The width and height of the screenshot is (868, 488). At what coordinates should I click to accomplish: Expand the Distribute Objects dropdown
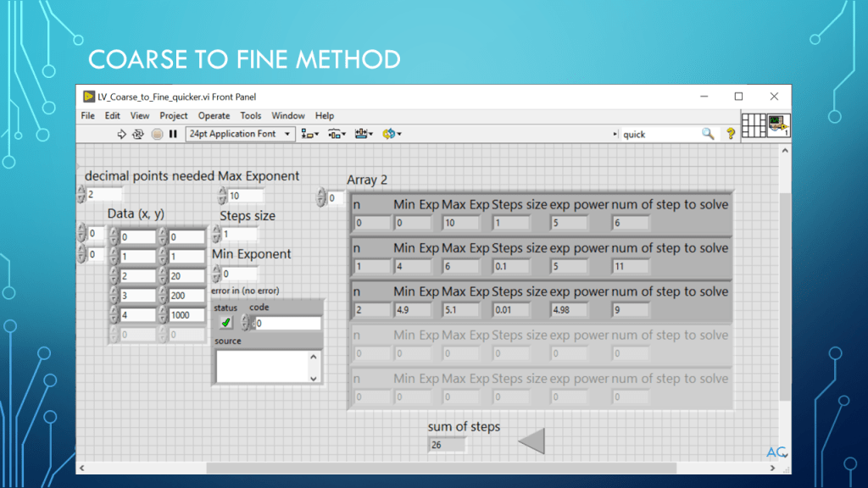(337, 134)
